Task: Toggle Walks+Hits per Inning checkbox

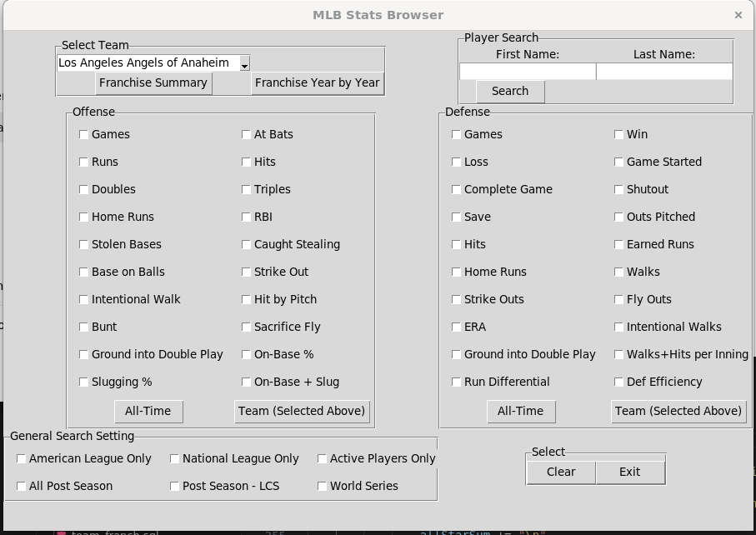Action: tap(618, 354)
